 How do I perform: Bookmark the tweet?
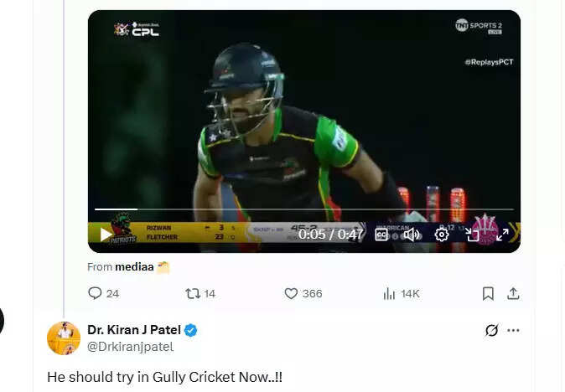(488, 294)
